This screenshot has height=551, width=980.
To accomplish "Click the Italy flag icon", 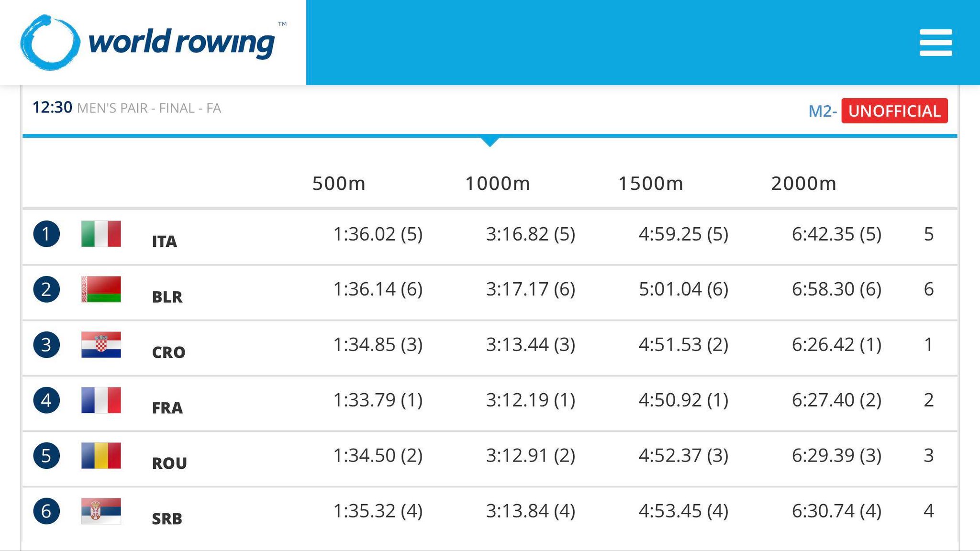I will (101, 234).
